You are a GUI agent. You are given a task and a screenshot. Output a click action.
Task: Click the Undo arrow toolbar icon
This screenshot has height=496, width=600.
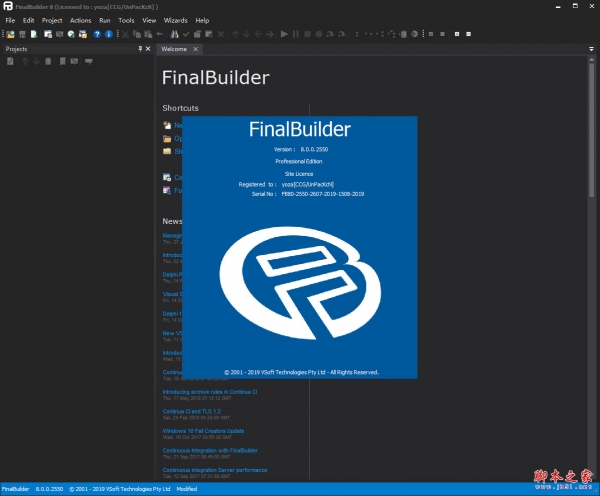pos(160,34)
